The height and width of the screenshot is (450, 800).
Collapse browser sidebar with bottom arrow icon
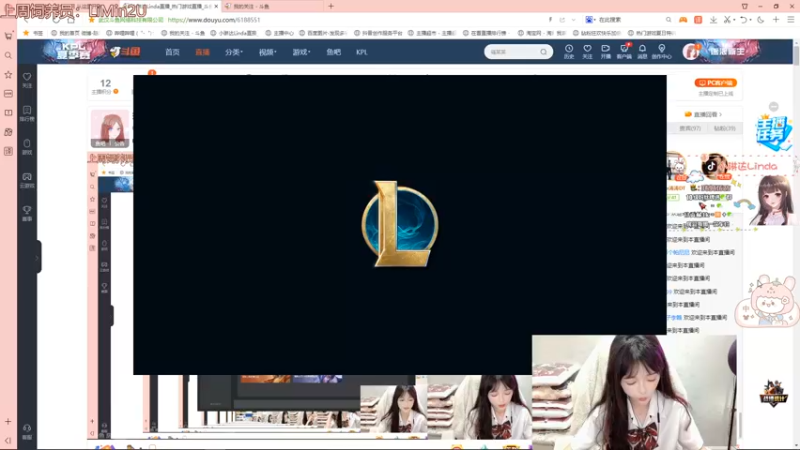(8, 440)
